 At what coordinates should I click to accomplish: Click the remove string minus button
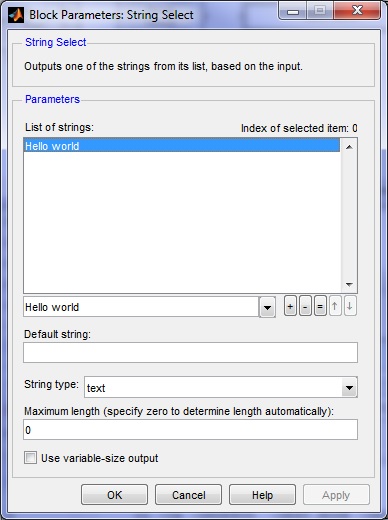pyautogui.click(x=305, y=306)
